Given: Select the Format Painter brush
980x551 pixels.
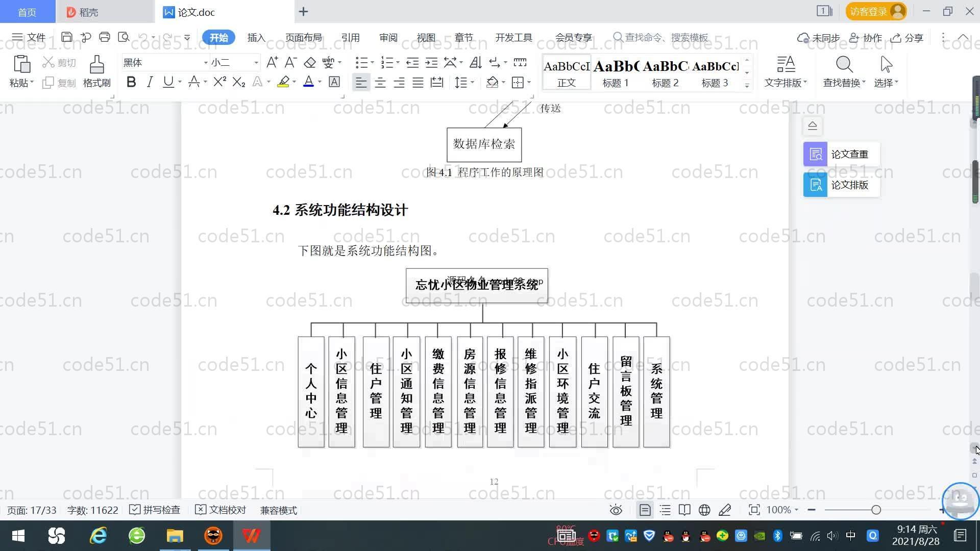Looking at the screenshot, I should tap(97, 65).
